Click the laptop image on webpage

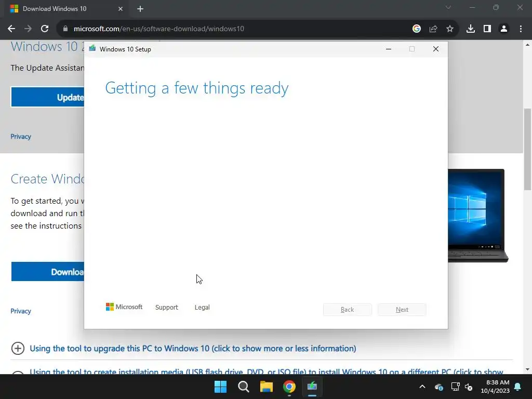point(478,216)
